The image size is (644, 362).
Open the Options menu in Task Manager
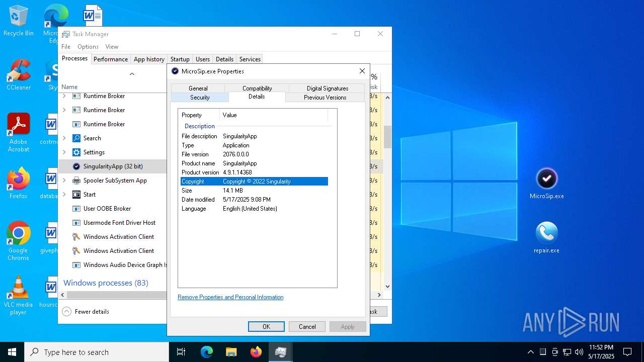pyautogui.click(x=88, y=47)
